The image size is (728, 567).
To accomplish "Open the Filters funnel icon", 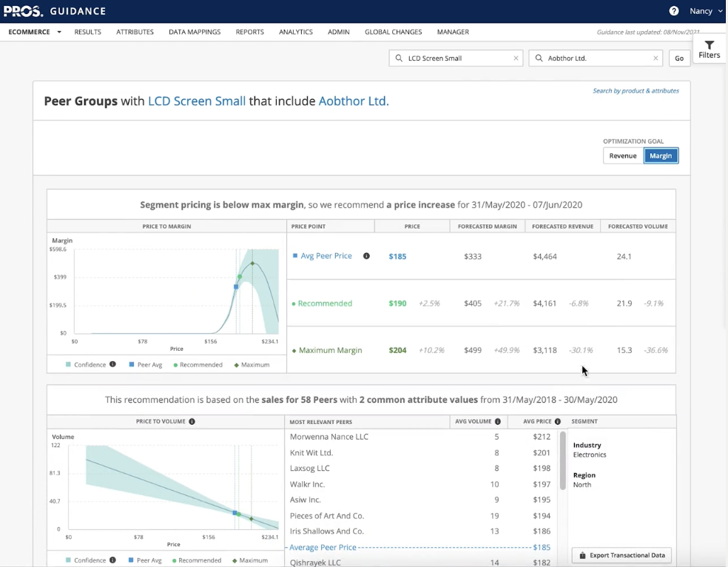I will (x=709, y=45).
